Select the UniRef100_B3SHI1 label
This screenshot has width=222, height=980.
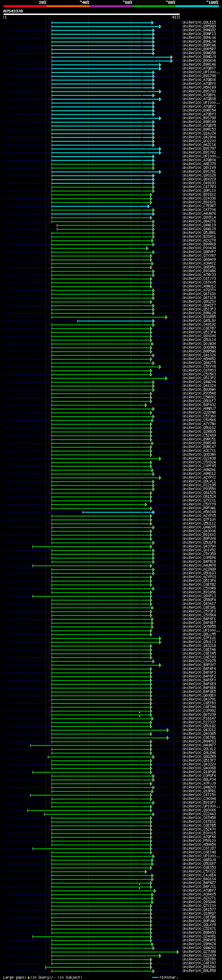(x=199, y=237)
